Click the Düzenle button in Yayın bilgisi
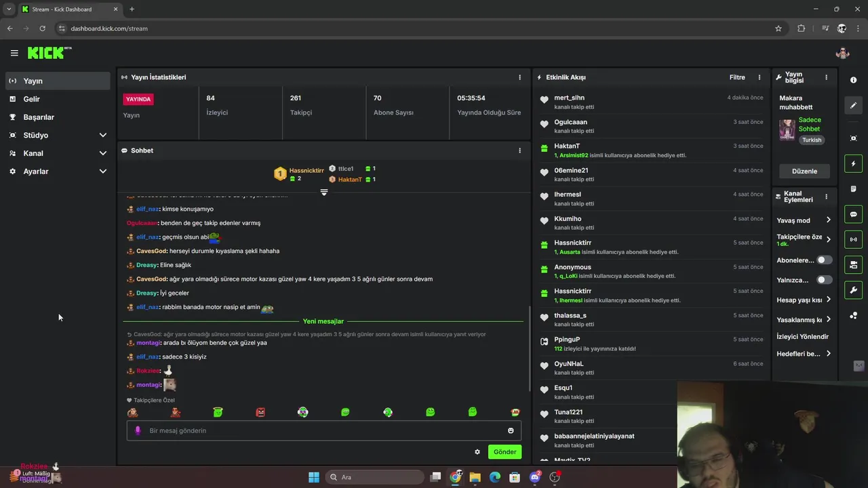Viewport: 868px width, 488px height. coord(804,171)
